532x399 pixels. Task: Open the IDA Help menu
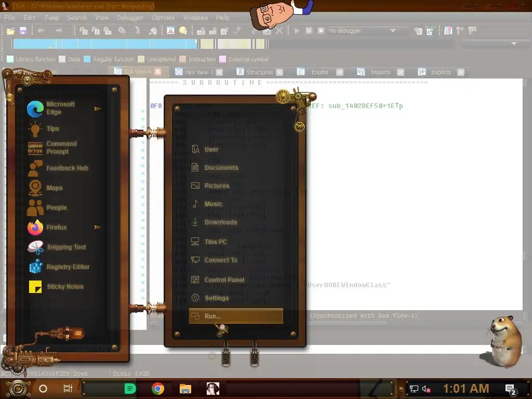point(222,17)
